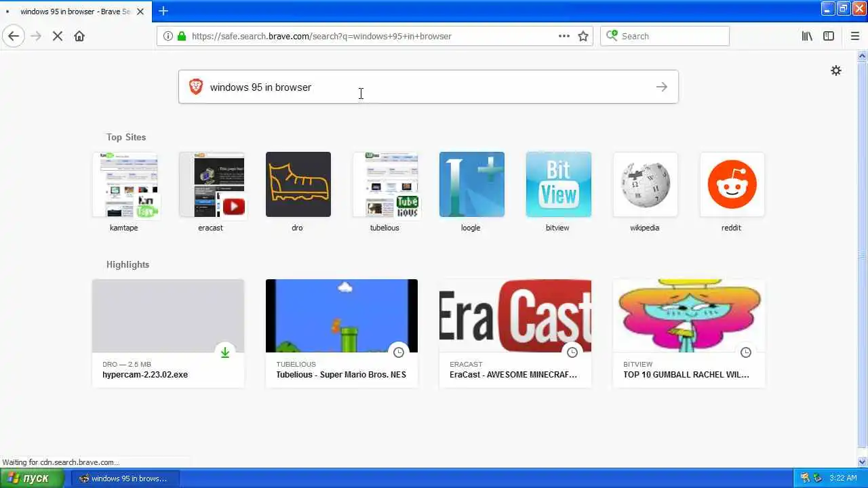This screenshot has width=868, height=488.
Task: Open new tab preferences via gear icon
Action: coord(836,70)
